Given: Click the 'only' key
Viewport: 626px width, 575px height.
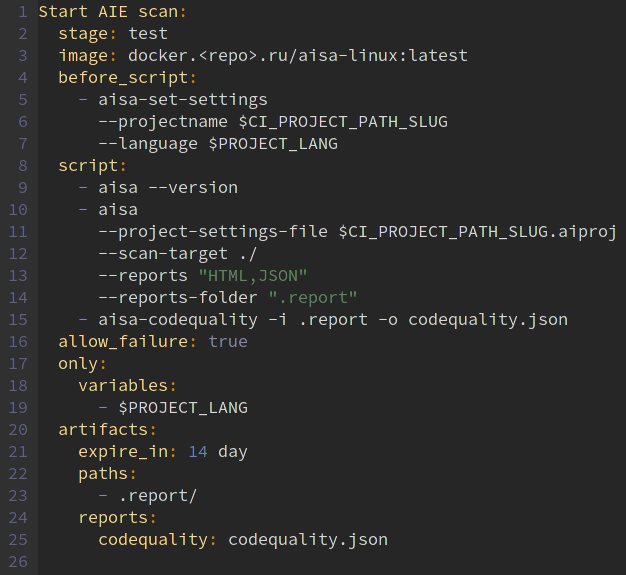Looking at the screenshot, I should [78, 365].
